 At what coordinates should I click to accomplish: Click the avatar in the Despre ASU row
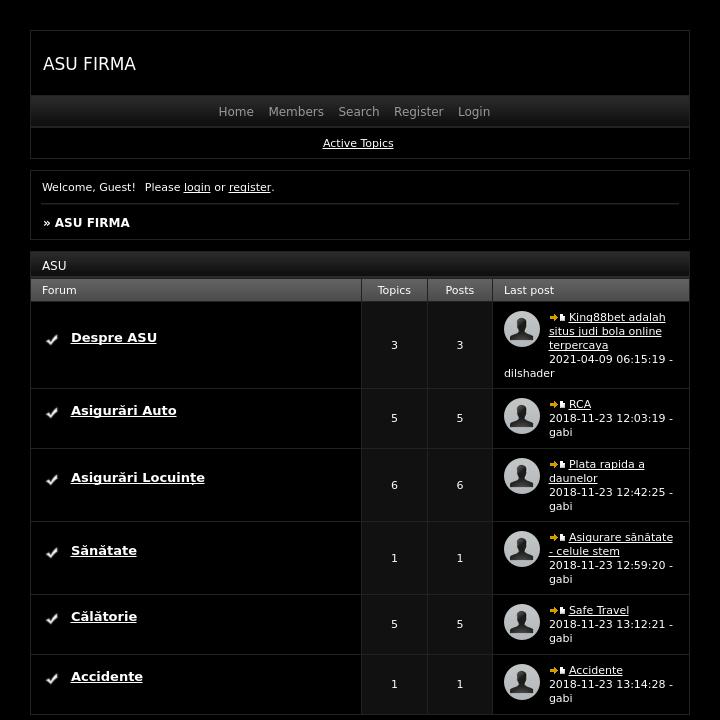coord(522,329)
